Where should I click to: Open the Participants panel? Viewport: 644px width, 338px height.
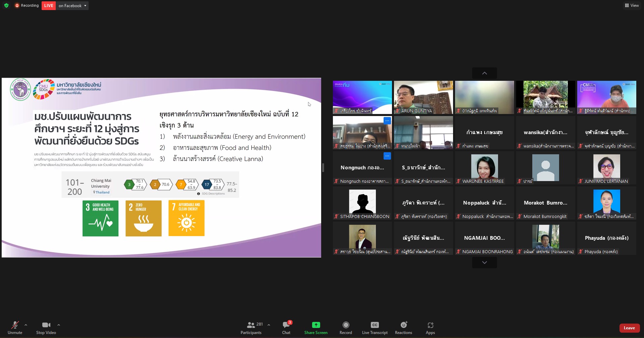pyautogui.click(x=251, y=328)
